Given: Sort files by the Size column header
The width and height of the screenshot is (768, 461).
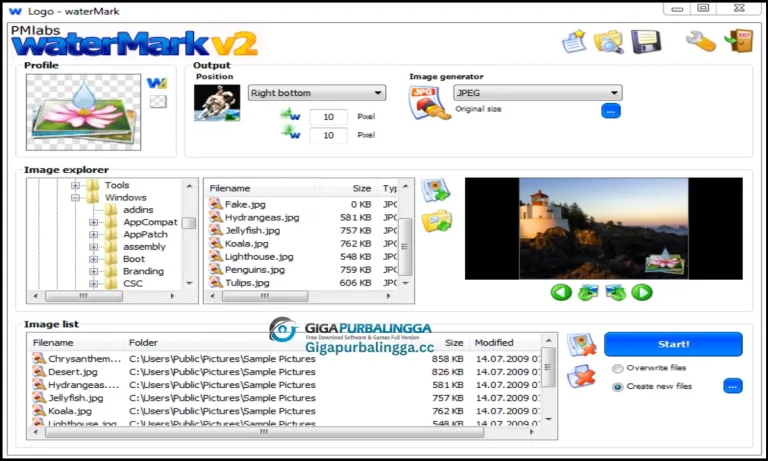Looking at the screenshot, I should click(361, 188).
